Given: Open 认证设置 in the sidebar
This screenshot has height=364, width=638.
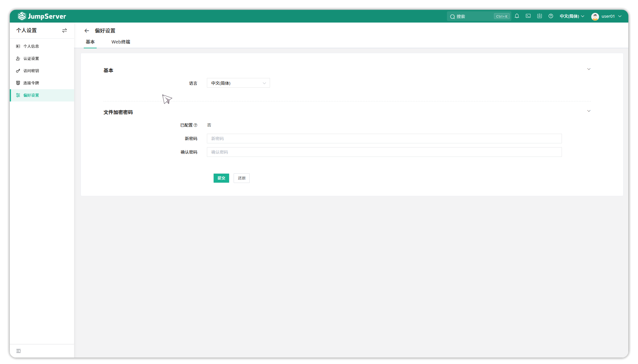Looking at the screenshot, I should 31,59.
